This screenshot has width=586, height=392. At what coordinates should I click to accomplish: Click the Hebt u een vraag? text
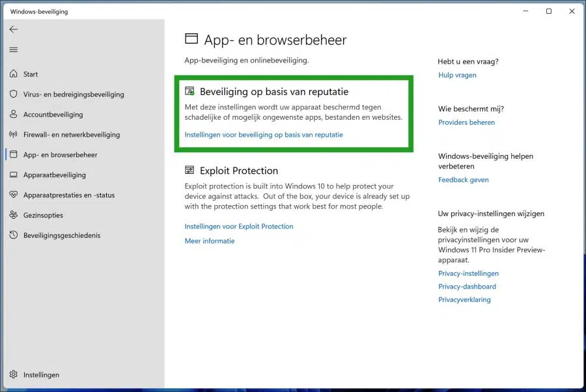[x=468, y=62]
